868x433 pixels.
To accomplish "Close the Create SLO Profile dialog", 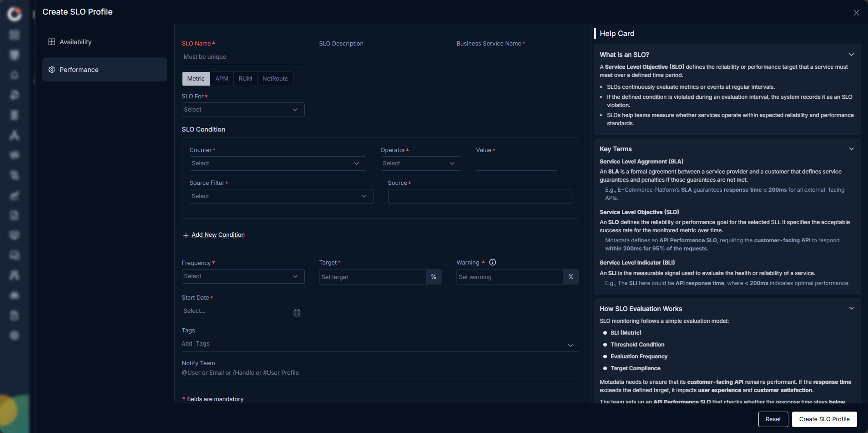I will click(x=856, y=13).
